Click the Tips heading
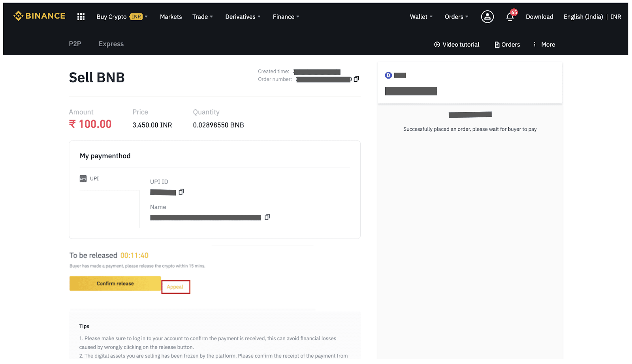 84,326
